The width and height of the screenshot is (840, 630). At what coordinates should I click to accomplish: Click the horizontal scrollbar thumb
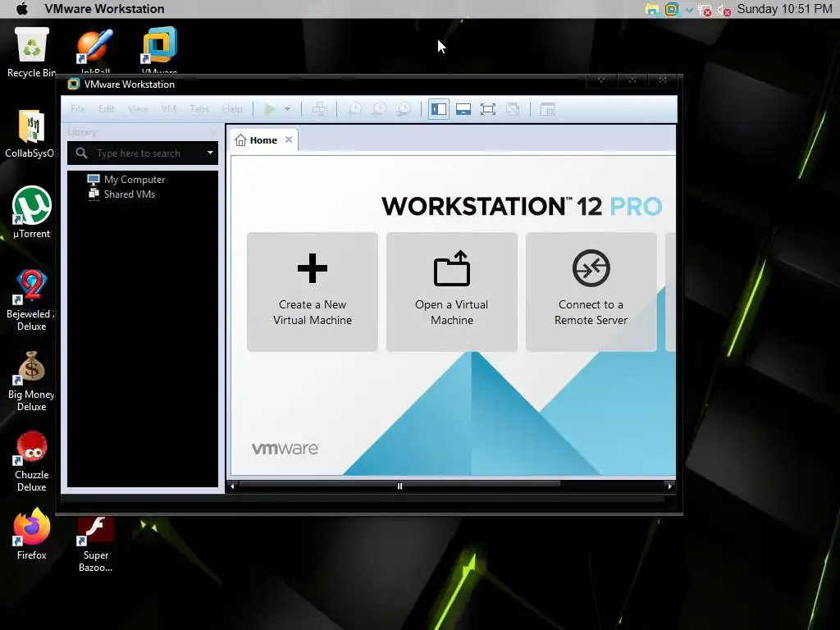[399, 486]
